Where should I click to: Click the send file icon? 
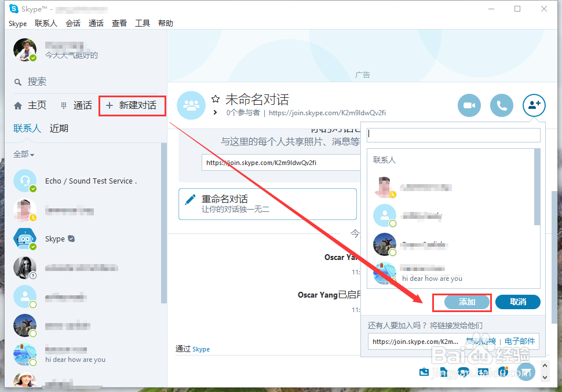pyautogui.click(x=443, y=372)
